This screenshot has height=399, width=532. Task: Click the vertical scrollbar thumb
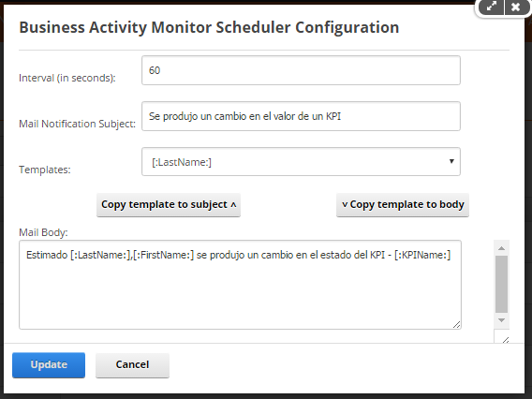[x=501, y=284]
